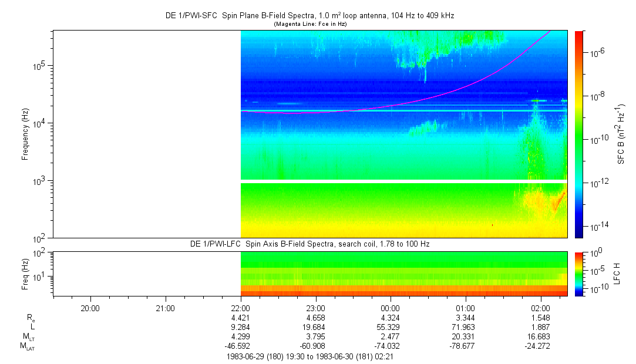Click the 'LFC H' colorbar label
The image size is (636, 364).
point(617,274)
